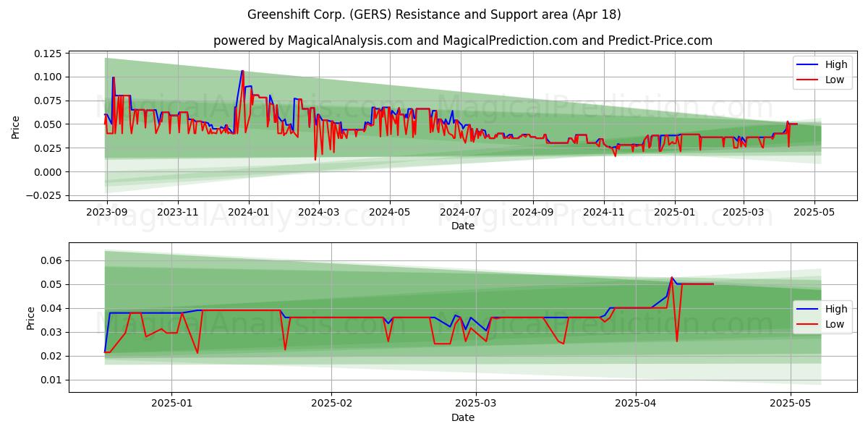Click the April 2025 price peak in the lower chart
Viewport: 868px width, 434px height.
click(x=671, y=277)
